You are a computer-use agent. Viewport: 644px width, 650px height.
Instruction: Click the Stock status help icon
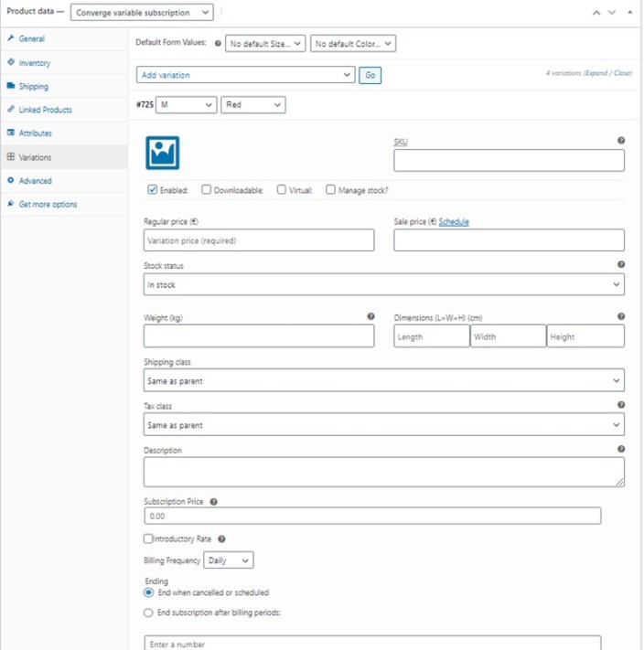[621, 264]
